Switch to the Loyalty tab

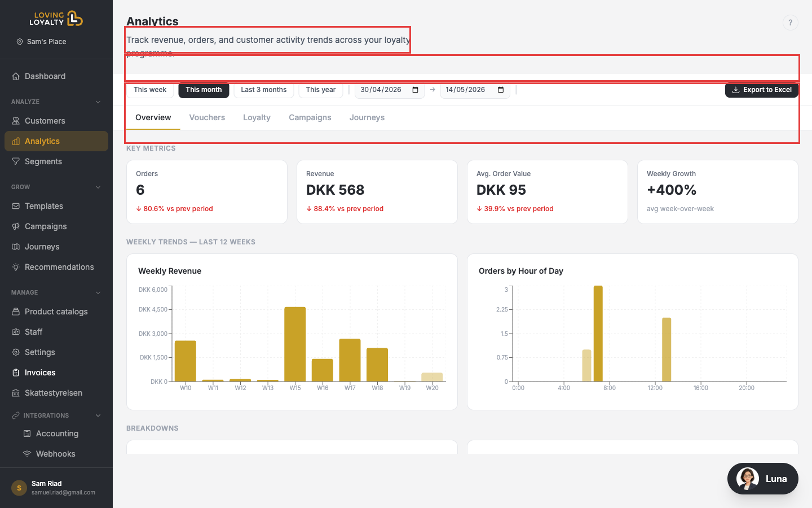click(257, 117)
